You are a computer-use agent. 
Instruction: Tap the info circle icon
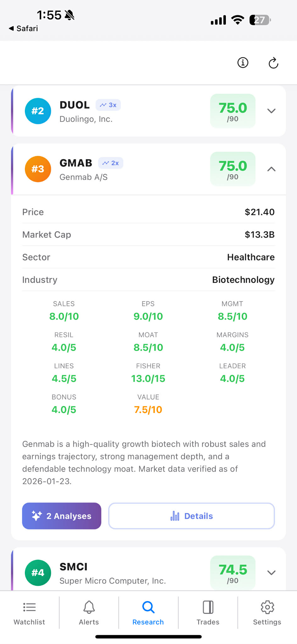point(243,63)
